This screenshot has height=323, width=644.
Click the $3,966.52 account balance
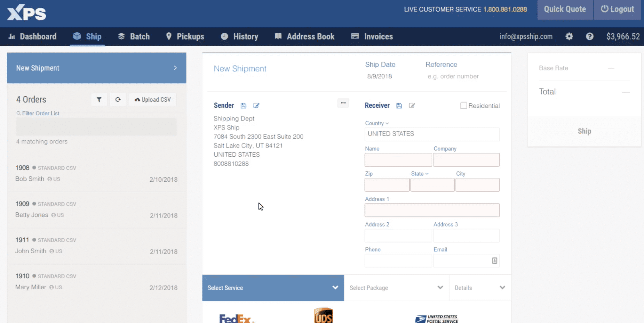click(623, 37)
